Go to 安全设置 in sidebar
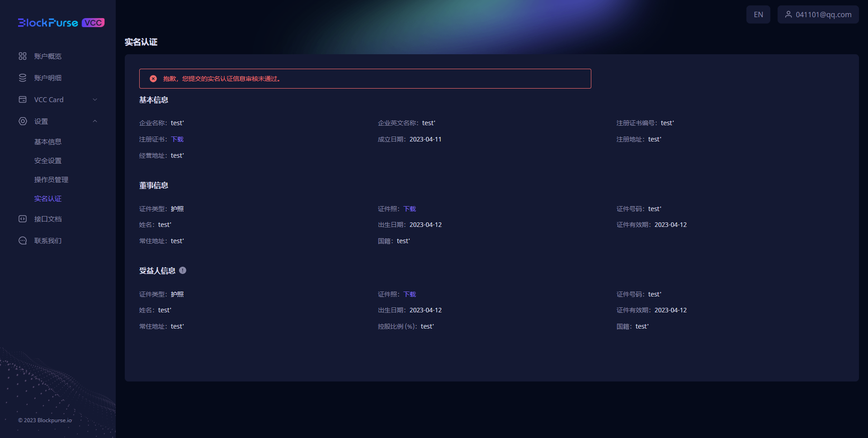The width and height of the screenshot is (868, 438). tap(48, 161)
